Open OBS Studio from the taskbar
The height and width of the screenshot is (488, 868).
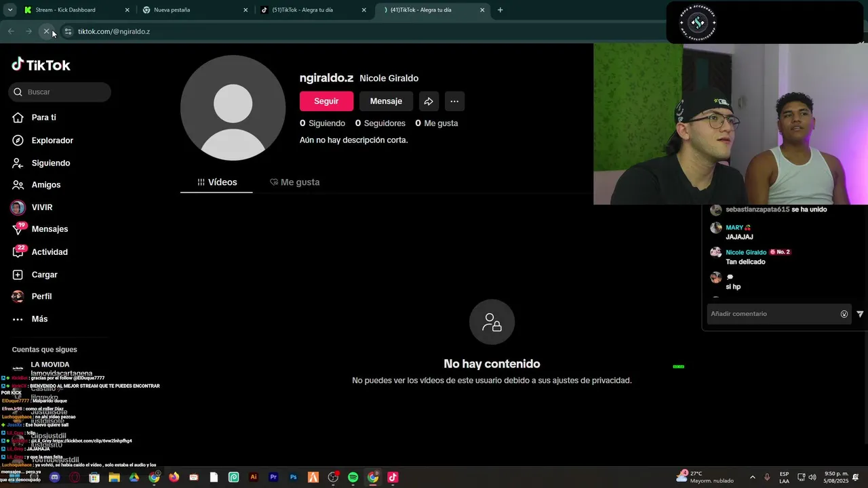333,477
